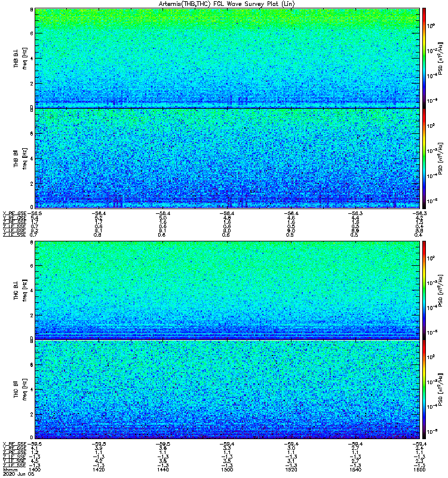This screenshot has height=478, width=448.
Task: Click inside the THB B⊥ spectrogram panel
Action: (x=227, y=58)
